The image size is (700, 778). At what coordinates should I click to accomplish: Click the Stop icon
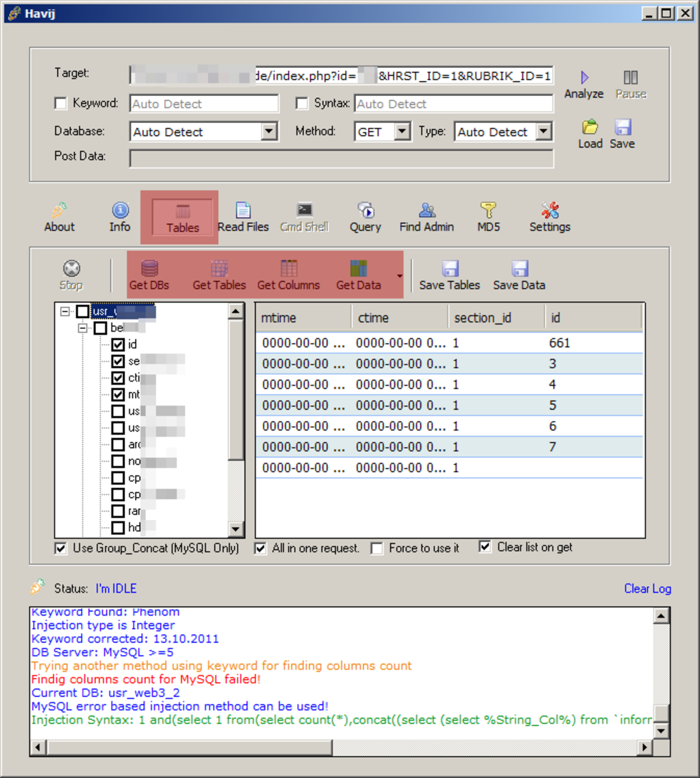click(x=72, y=268)
